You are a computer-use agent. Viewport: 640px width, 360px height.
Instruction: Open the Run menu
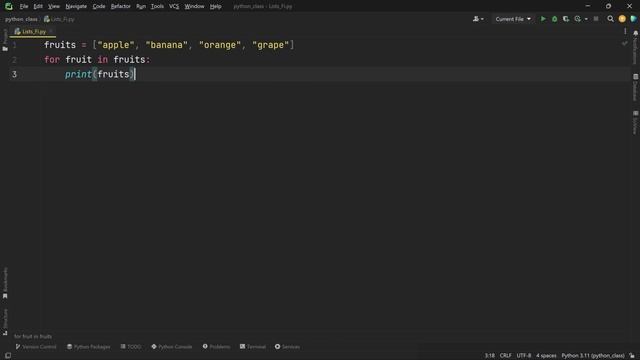(141, 6)
